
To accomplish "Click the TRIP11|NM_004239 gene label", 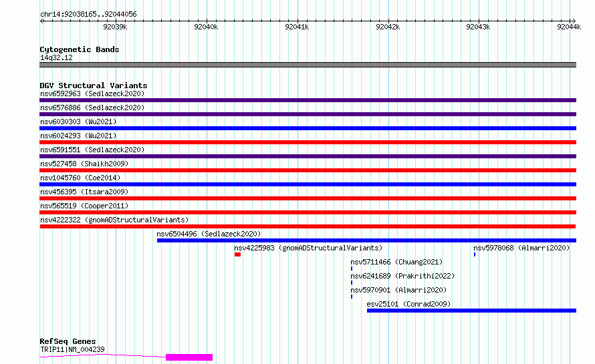I will [72, 349].
